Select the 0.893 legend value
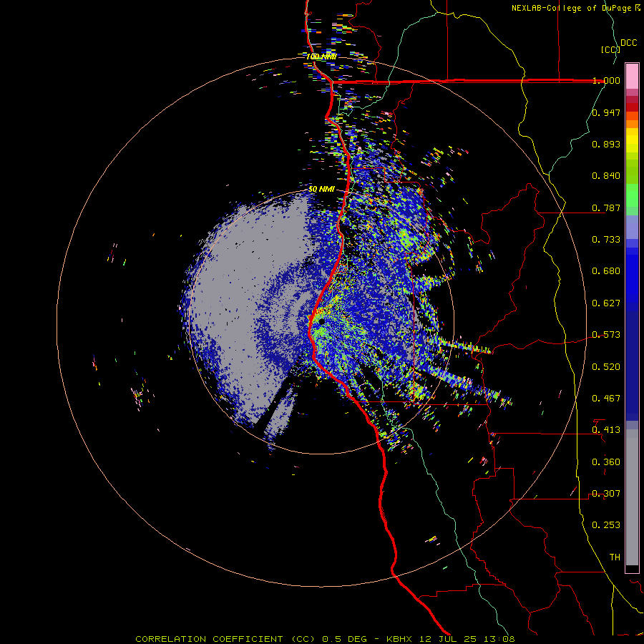The image size is (644, 644). point(606,144)
